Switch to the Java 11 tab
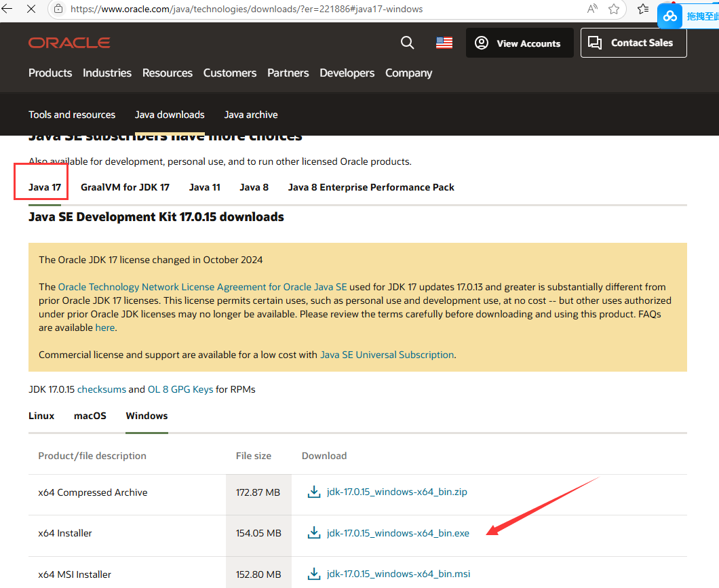The height and width of the screenshot is (588, 719). [205, 187]
